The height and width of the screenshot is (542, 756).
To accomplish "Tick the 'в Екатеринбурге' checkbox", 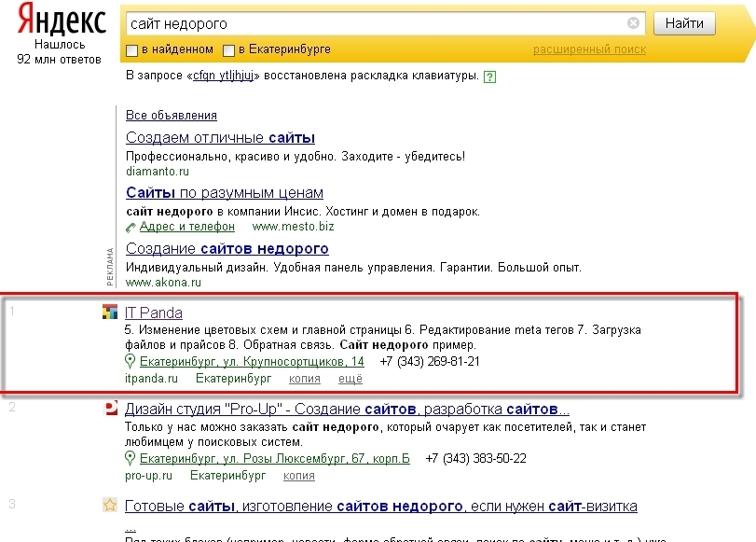I will coord(228,50).
